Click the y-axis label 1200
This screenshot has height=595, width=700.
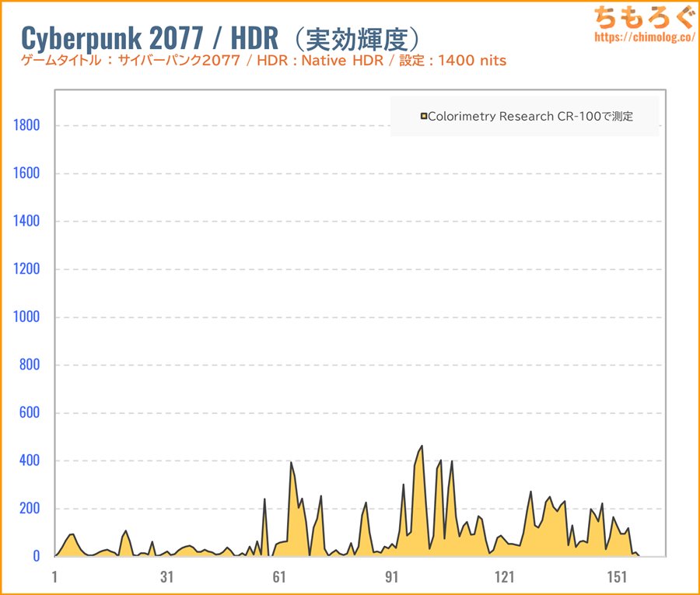tap(26, 269)
